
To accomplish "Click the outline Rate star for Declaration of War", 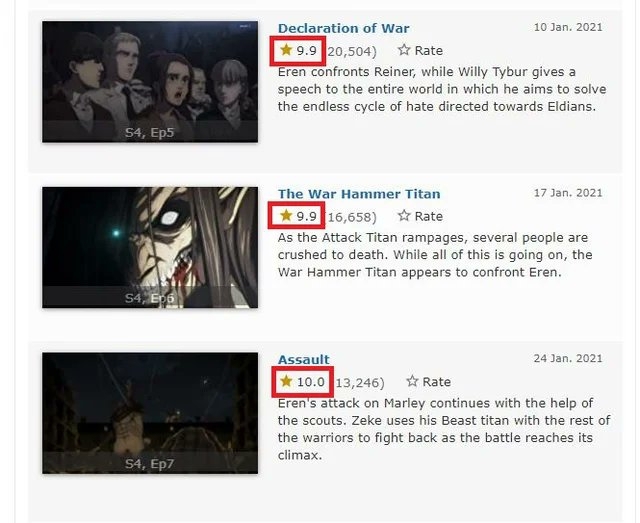I will (404, 50).
